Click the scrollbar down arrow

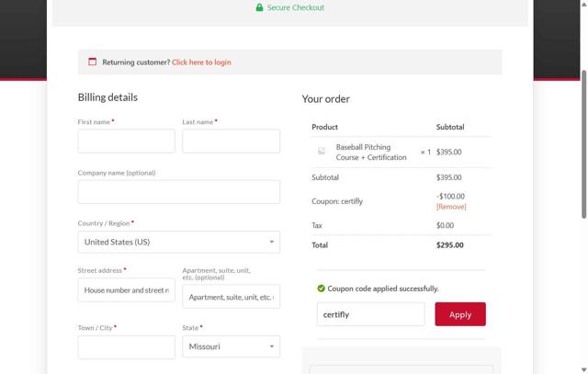584,370
